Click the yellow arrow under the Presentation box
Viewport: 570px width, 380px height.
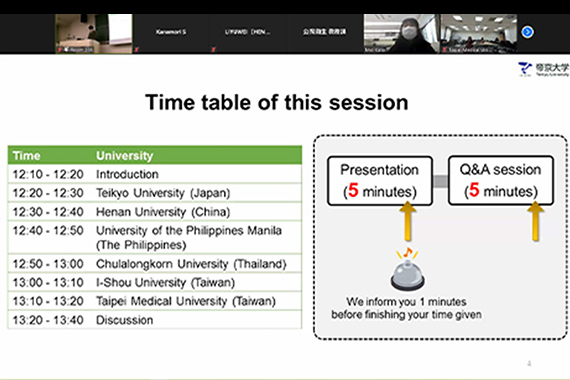[x=408, y=221]
